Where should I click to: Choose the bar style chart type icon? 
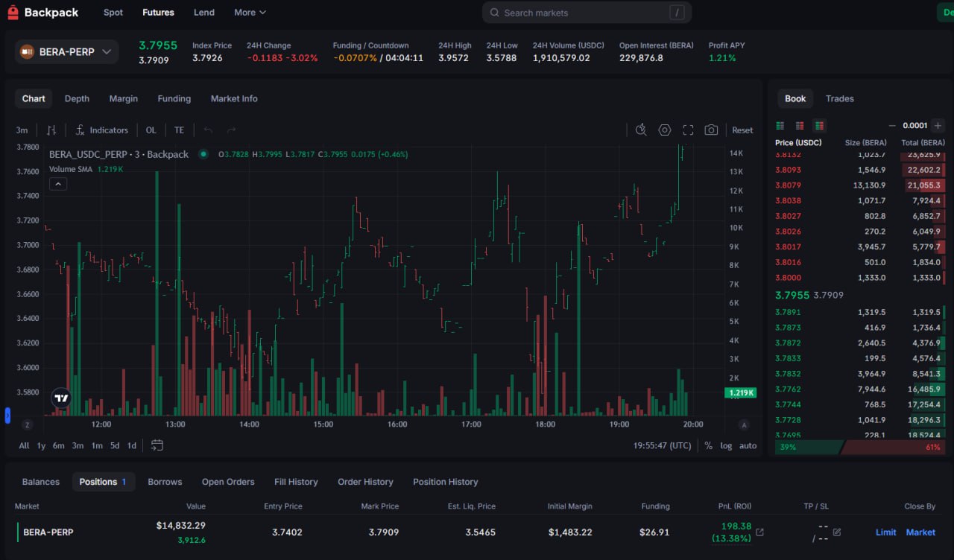tap(51, 130)
